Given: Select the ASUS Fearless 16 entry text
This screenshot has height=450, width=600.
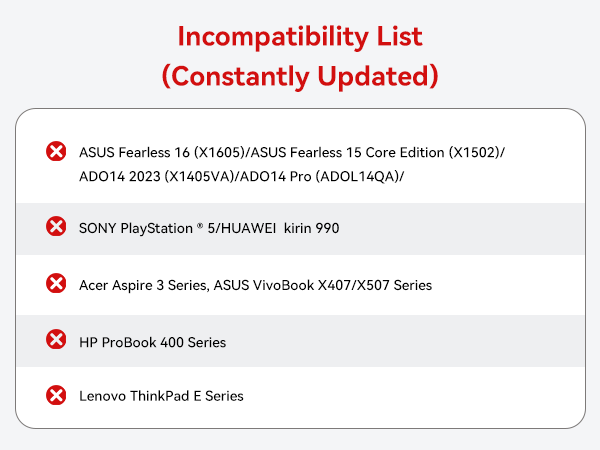Looking at the screenshot, I should (x=162, y=151).
